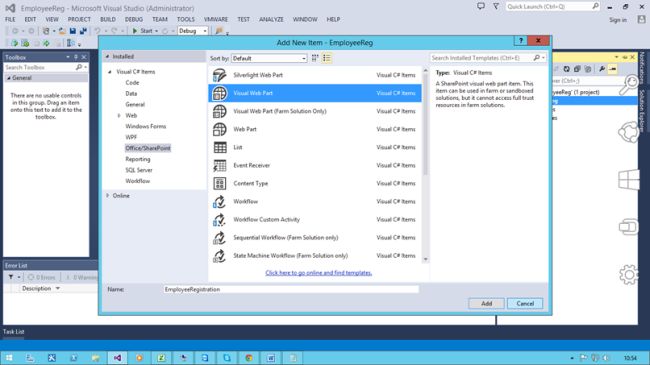Open the Debug configuration dropdown
The image size is (650, 365).
pyautogui.click(x=192, y=31)
